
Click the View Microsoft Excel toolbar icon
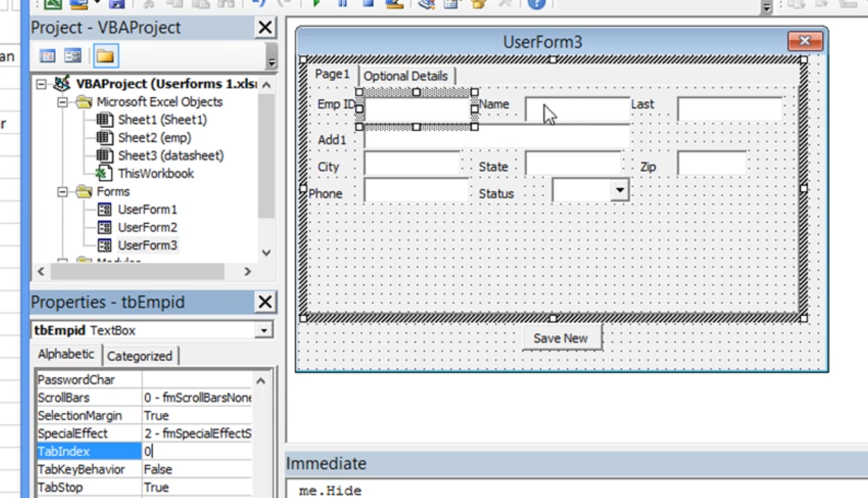pos(53,4)
